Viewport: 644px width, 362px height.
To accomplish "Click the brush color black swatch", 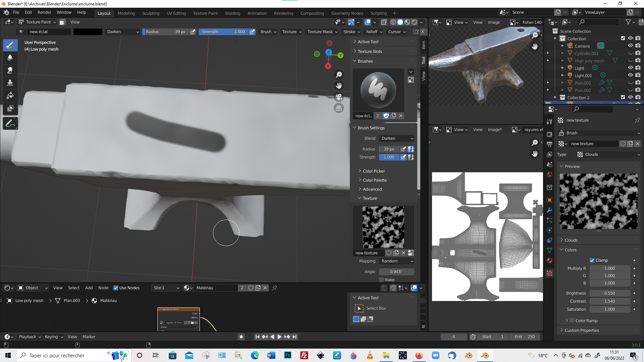I will pyautogui.click(x=88, y=32).
